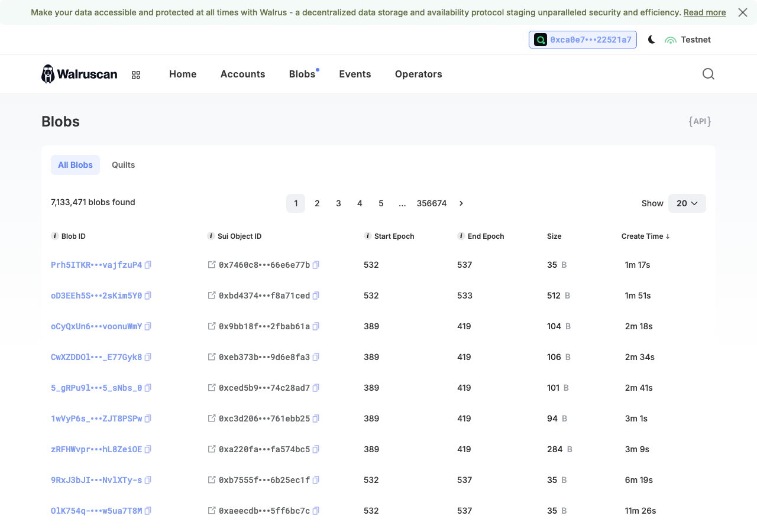
Task: Copy blob ID Prh5ITKR•••vajfzuP4
Action: tap(148, 265)
